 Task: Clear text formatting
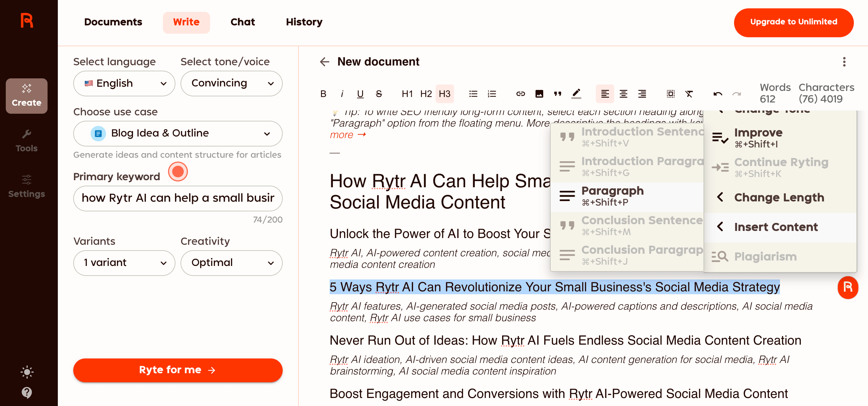tap(689, 94)
